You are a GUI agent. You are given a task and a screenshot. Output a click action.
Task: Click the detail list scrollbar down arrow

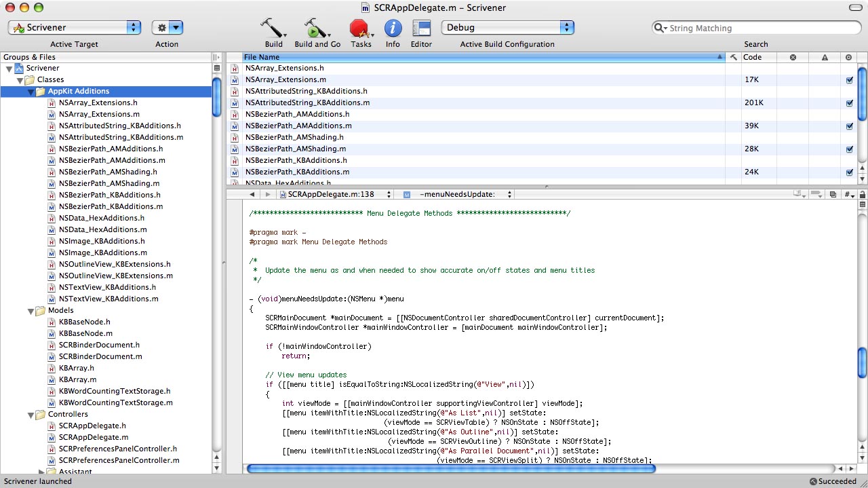click(862, 179)
